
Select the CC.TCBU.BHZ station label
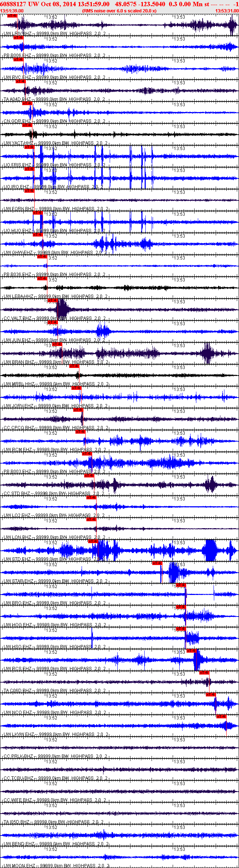tap(19, 778)
